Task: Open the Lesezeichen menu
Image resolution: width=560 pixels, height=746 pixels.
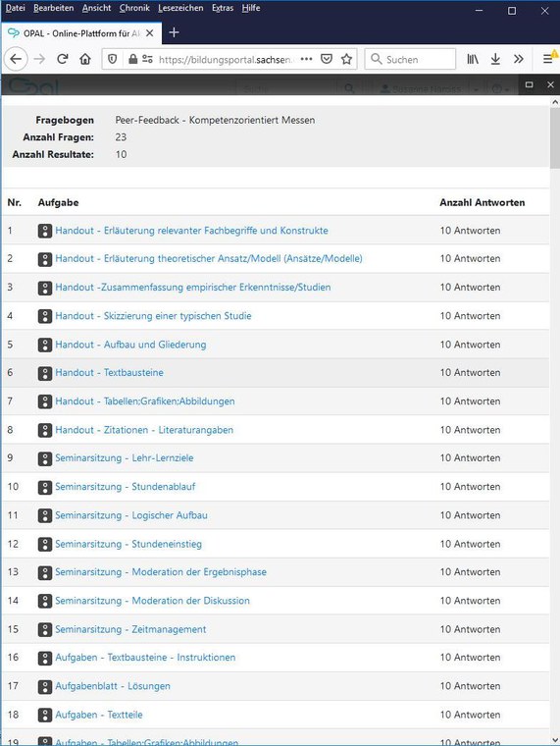Action: coord(180,8)
